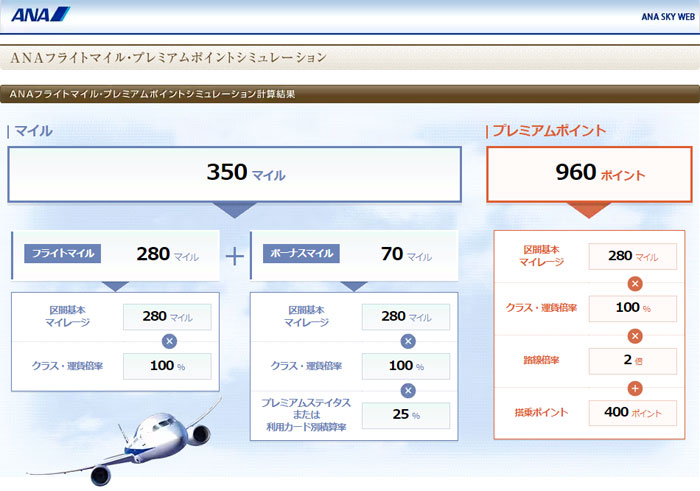The width and height of the screenshot is (700, 491).
Task: Click the 400 ポイント boarding points field
Action: 633,413
